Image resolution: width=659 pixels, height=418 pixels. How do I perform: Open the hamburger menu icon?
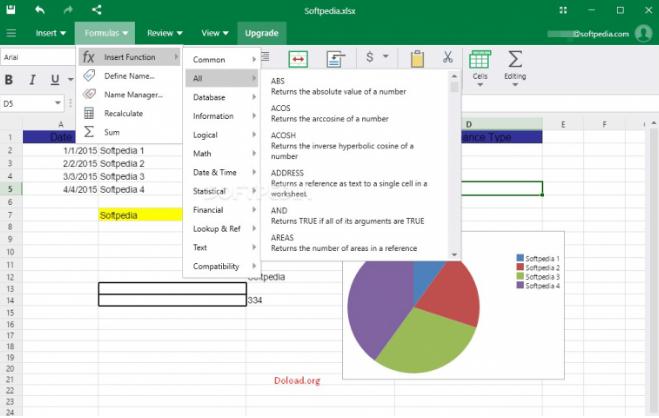(x=11, y=33)
